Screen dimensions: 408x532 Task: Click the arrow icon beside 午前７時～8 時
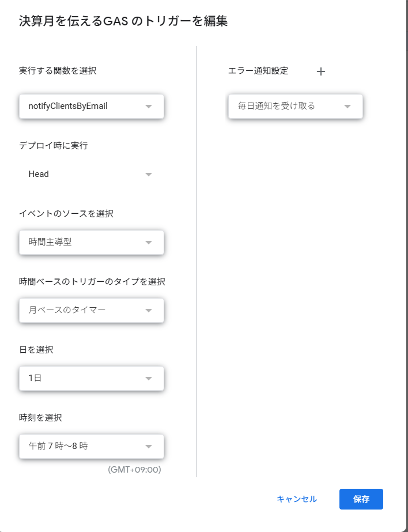149,447
